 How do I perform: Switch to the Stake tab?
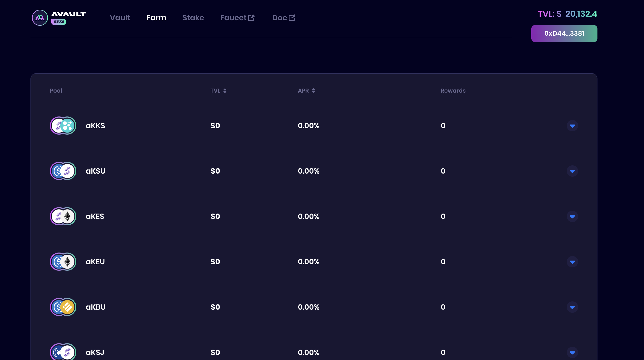(193, 18)
